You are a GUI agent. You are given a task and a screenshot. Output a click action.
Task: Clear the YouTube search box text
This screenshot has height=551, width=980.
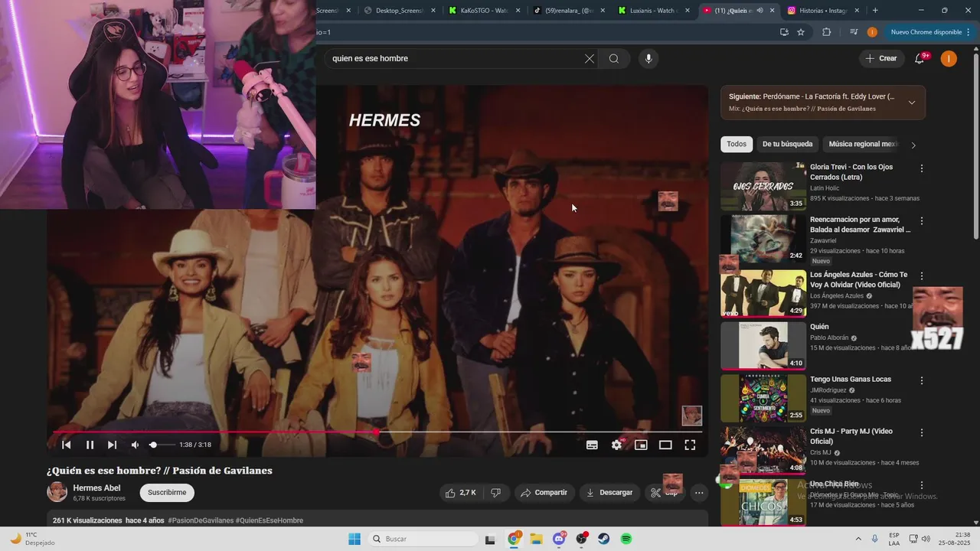590,58
